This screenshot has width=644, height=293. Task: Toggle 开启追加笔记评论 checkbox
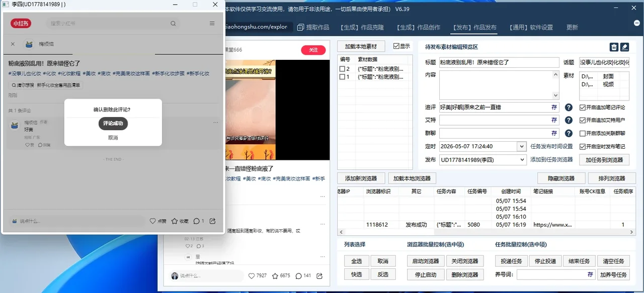pos(583,108)
